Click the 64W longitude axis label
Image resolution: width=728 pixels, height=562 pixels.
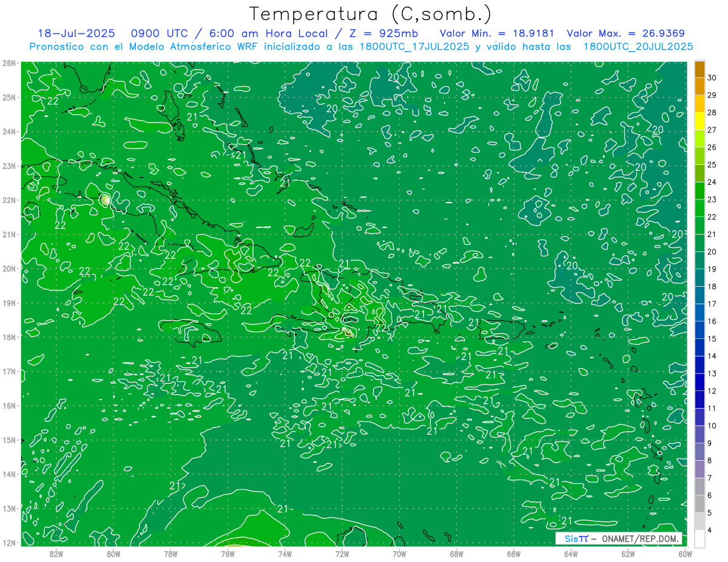point(570,554)
